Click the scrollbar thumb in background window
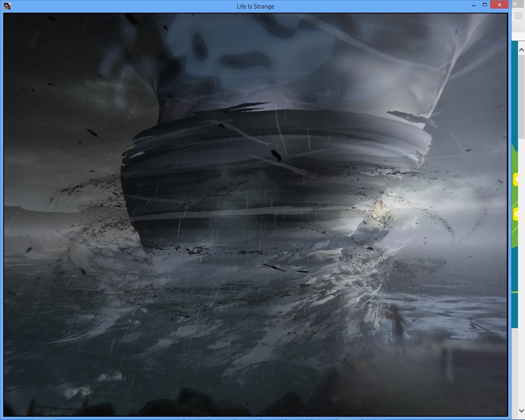Viewport: 525px width, 420px height. pos(522,96)
